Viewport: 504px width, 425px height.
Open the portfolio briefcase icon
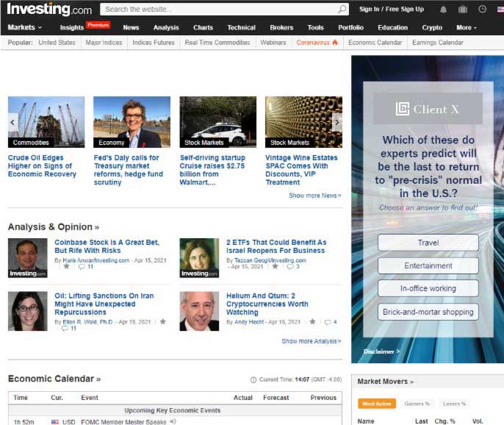[x=463, y=10]
